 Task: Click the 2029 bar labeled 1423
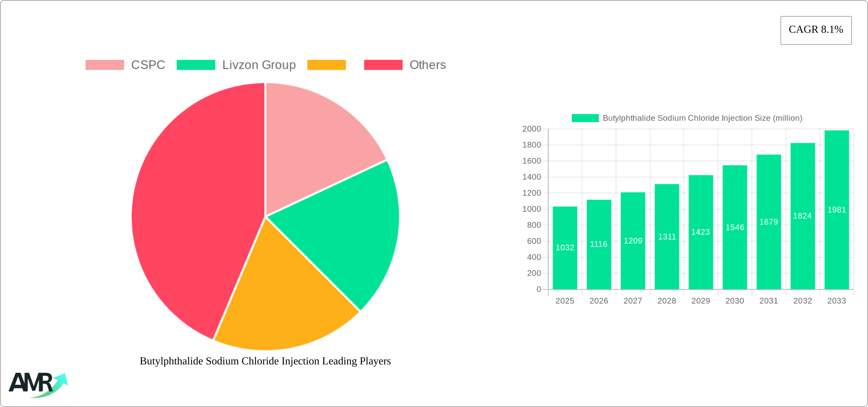(x=700, y=232)
